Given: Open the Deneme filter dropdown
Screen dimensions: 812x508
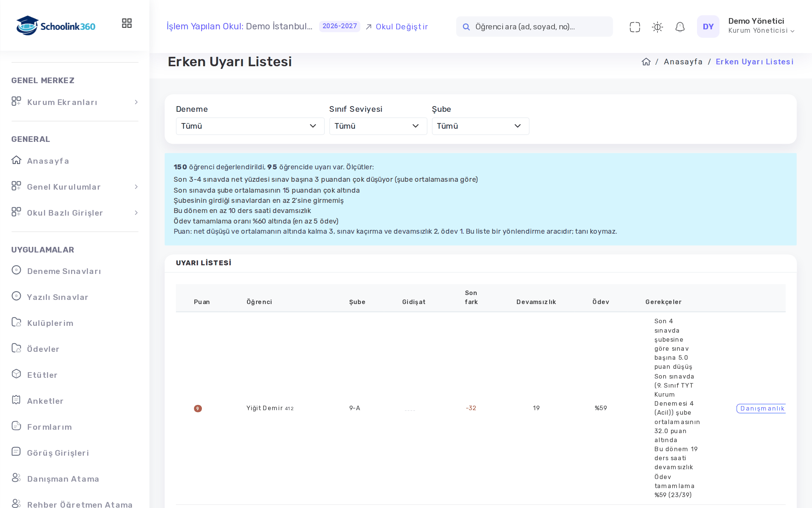Looking at the screenshot, I should [250, 126].
